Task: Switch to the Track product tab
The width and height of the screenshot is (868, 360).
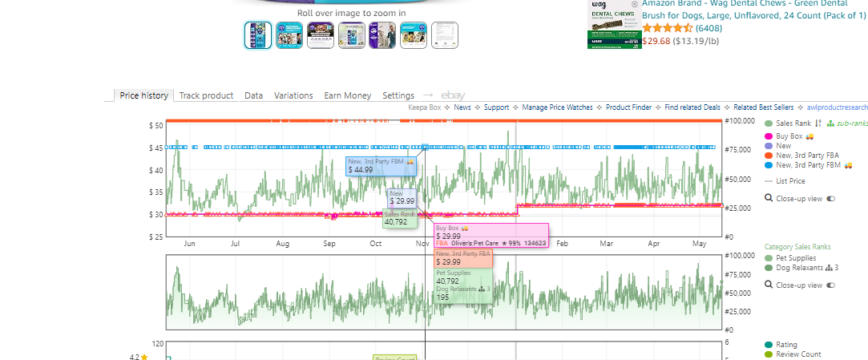Action: (206, 95)
